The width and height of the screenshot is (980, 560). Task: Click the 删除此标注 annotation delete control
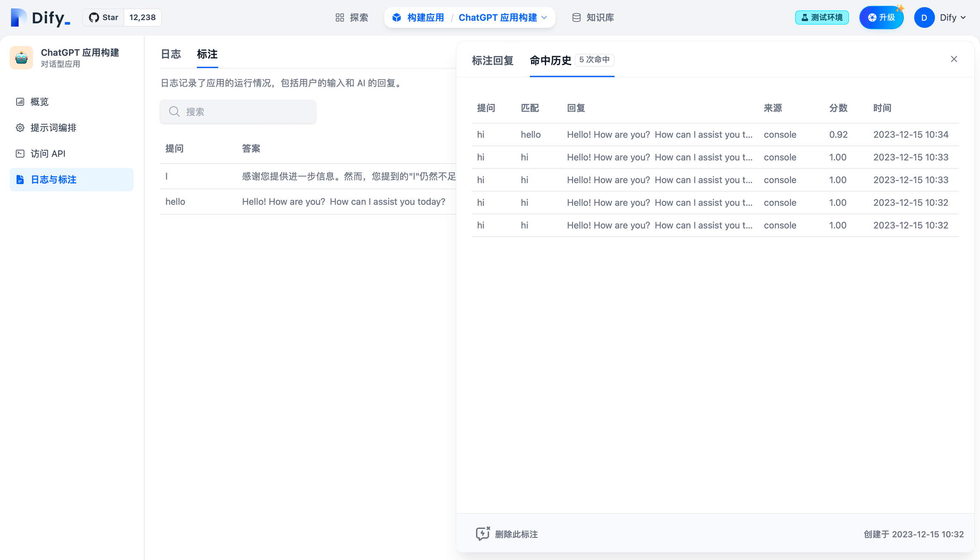pyautogui.click(x=506, y=534)
